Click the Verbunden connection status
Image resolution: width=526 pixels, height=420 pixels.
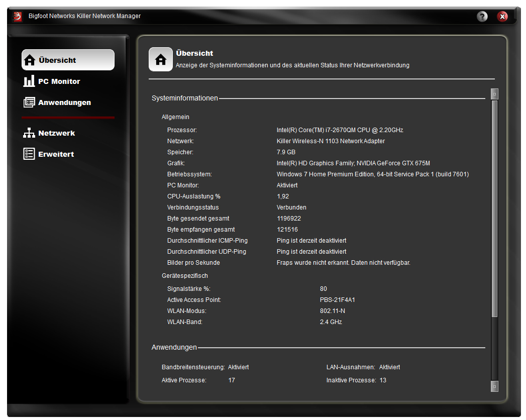(291, 207)
